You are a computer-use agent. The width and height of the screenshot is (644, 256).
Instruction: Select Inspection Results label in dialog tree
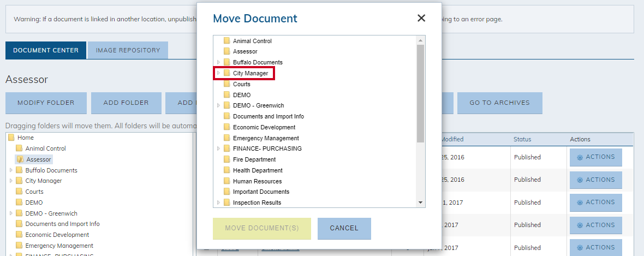257,203
